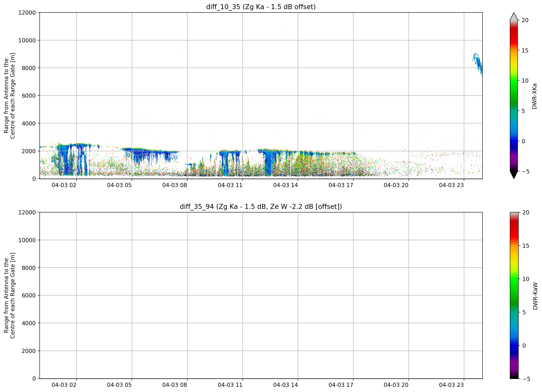Click the DWR-KaW colorbar gradient

tap(514, 295)
